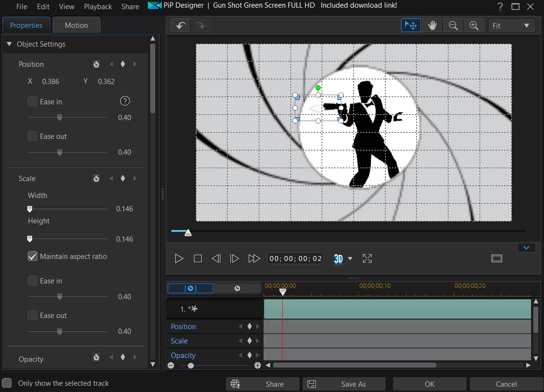Toggle Position keyframe stopwatch in Properties
This screenshot has width=544, height=392.
(97, 64)
